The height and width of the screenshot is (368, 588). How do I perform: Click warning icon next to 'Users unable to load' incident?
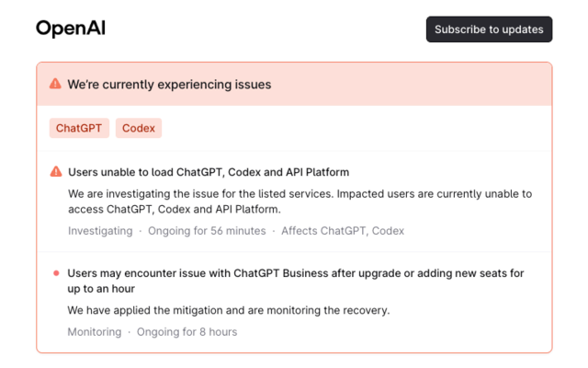[56, 172]
